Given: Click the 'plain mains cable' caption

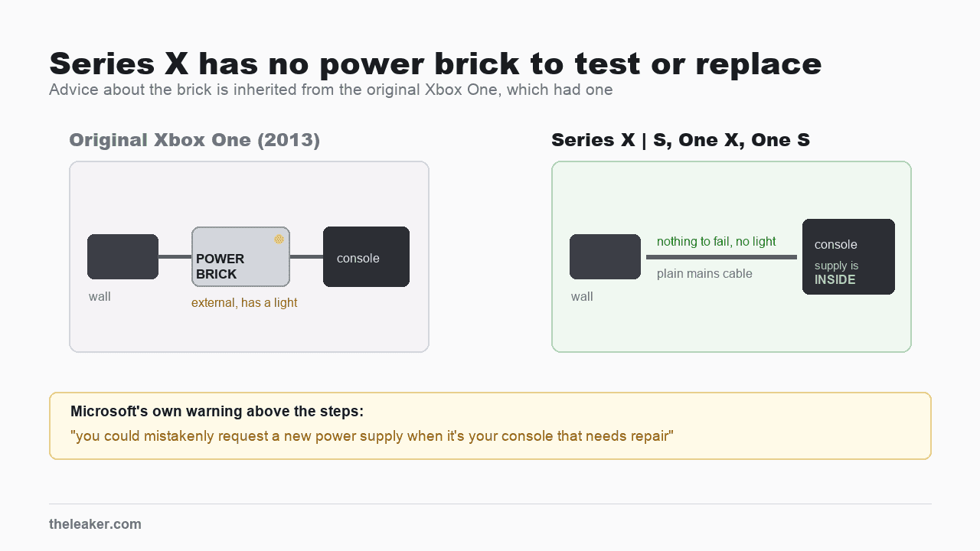Looking at the screenshot, I should pyautogui.click(x=704, y=274).
